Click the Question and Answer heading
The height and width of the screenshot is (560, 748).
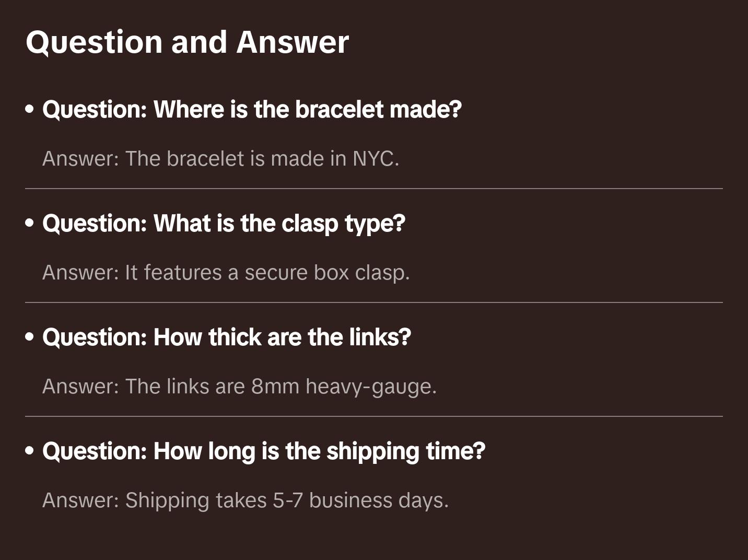pos(187,42)
